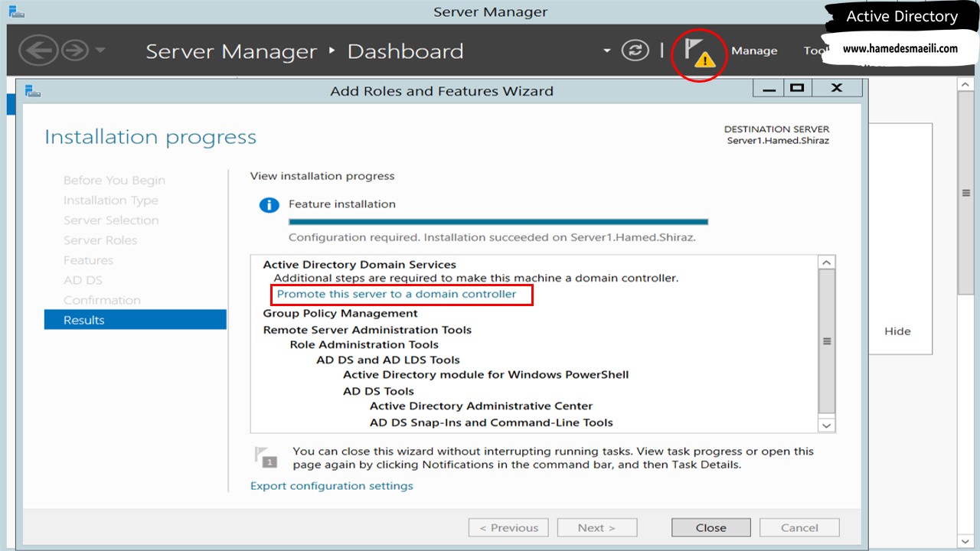The width and height of the screenshot is (980, 551).
Task: Click the Cancel button in wizard
Action: point(799,527)
